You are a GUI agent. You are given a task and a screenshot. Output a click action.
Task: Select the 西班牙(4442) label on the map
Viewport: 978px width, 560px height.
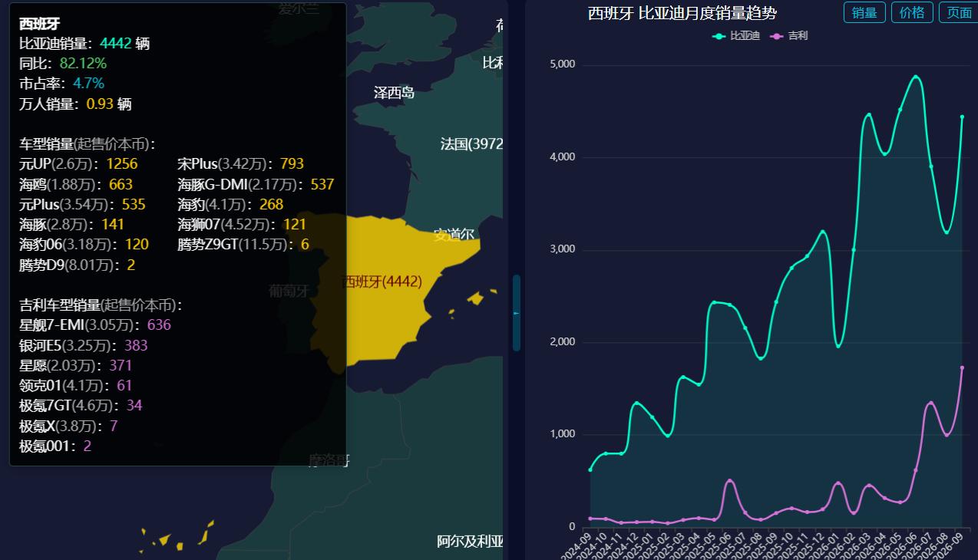click(382, 282)
